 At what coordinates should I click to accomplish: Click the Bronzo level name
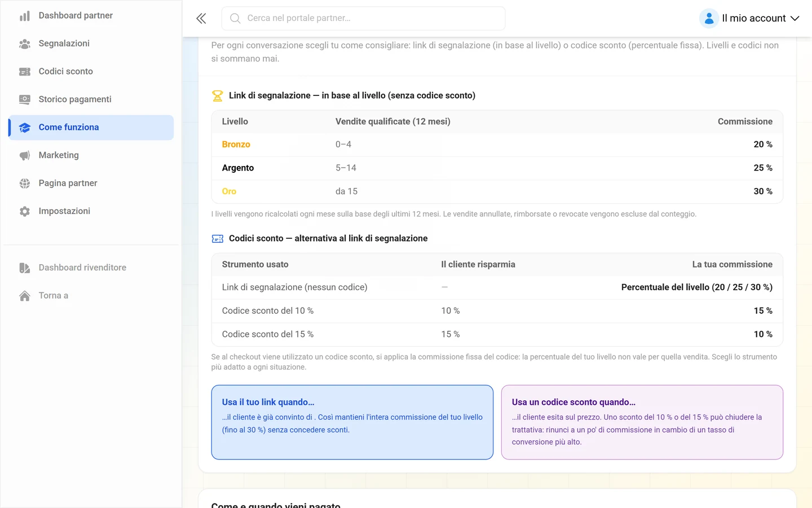click(x=236, y=144)
